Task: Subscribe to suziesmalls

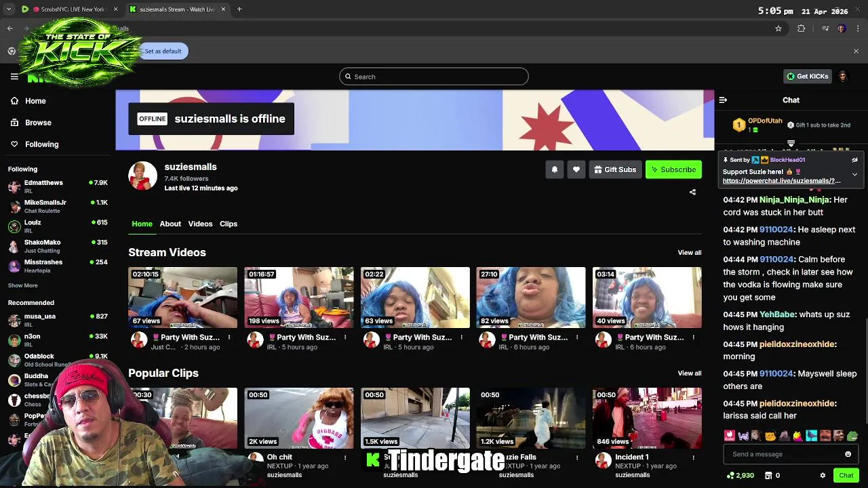Action: pos(673,169)
